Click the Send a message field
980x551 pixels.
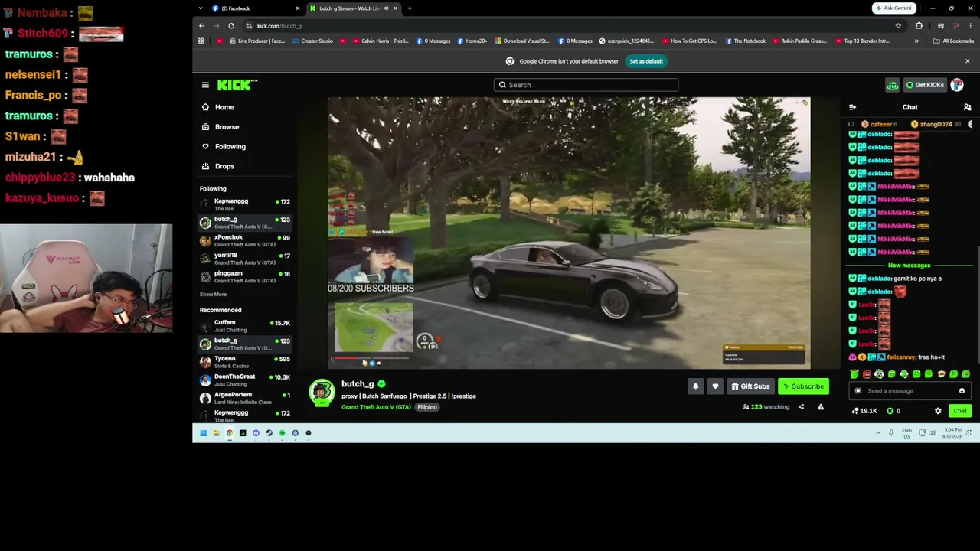coord(910,391)
